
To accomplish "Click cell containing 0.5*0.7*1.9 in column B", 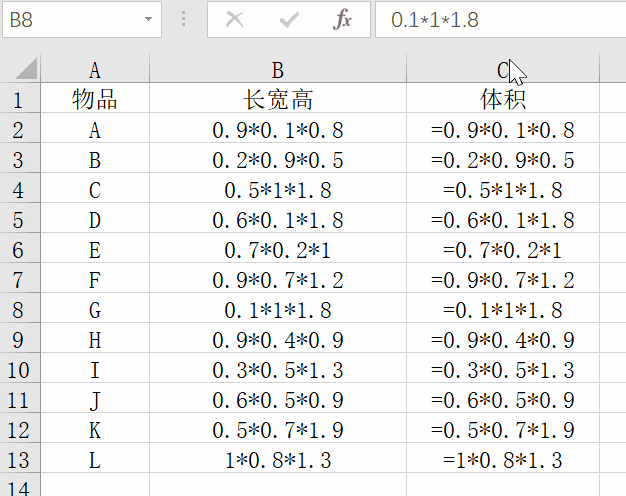I will [278, 427].
